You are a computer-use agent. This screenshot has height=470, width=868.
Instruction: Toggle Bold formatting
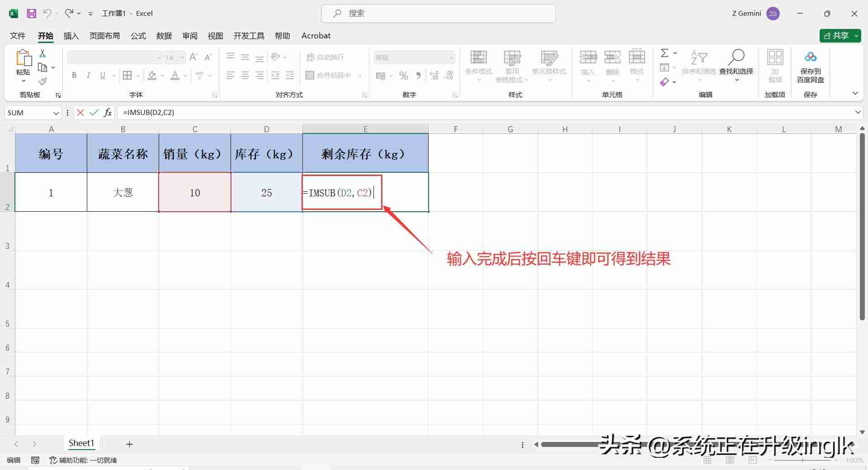coord(74,76)
